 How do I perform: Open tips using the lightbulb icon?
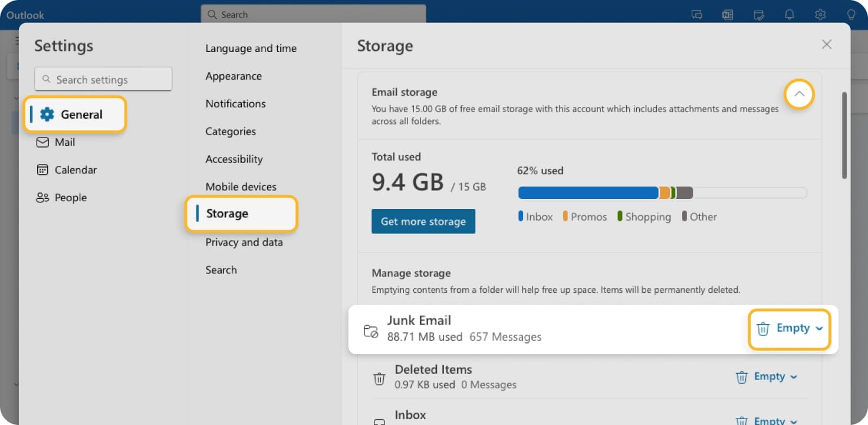851,15
